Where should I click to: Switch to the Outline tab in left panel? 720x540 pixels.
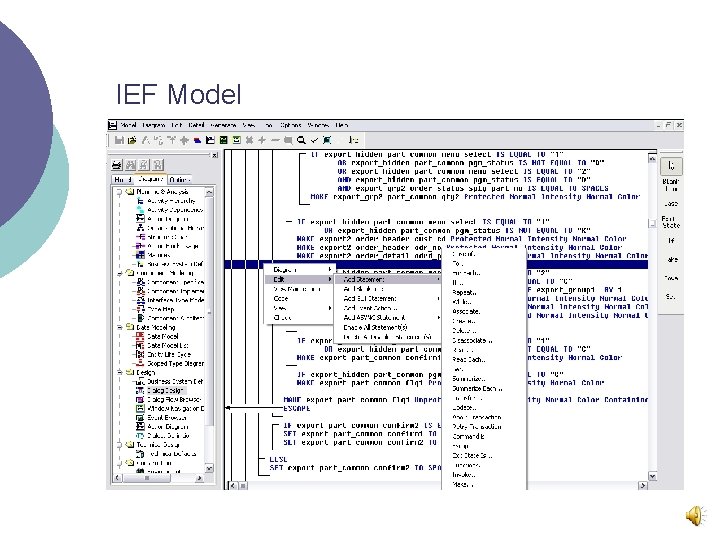(x=179, y=180)
